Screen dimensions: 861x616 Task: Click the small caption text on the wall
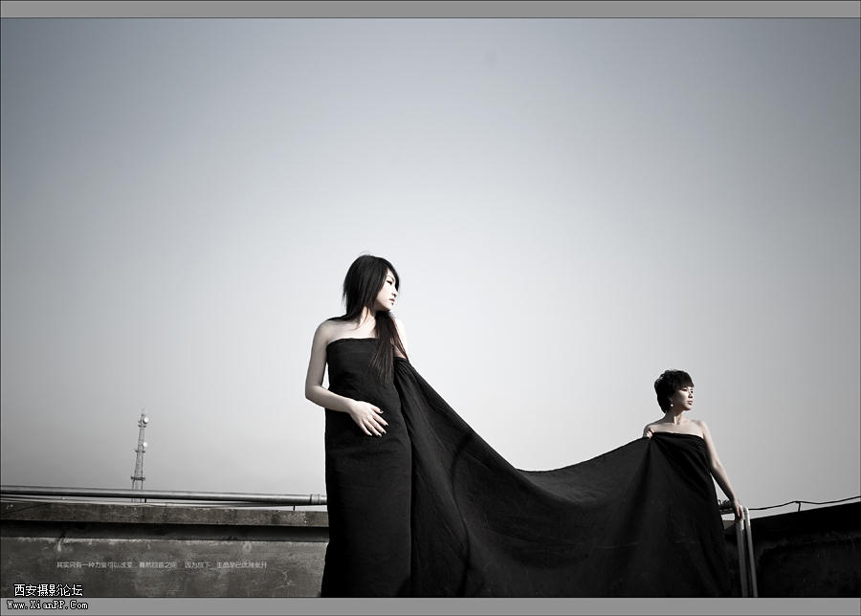point(161,564)
